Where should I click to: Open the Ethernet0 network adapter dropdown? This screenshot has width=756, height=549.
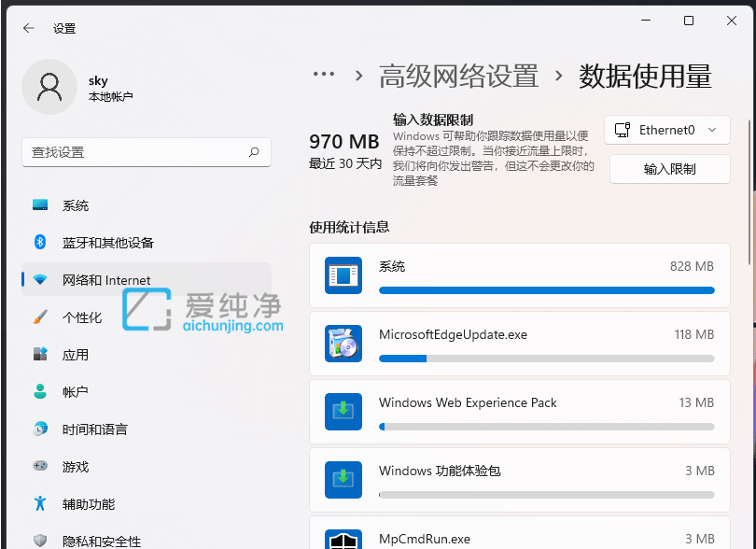coord(667,130)
